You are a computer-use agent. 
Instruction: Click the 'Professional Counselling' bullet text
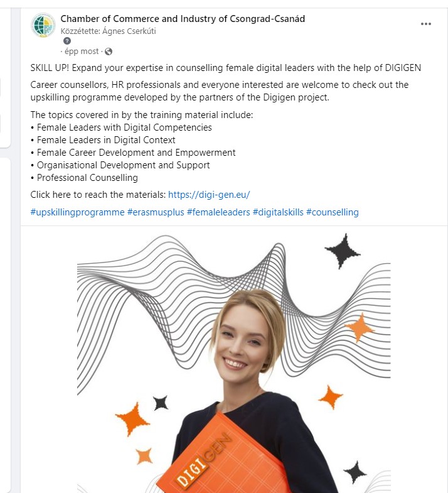pos(87,178)
